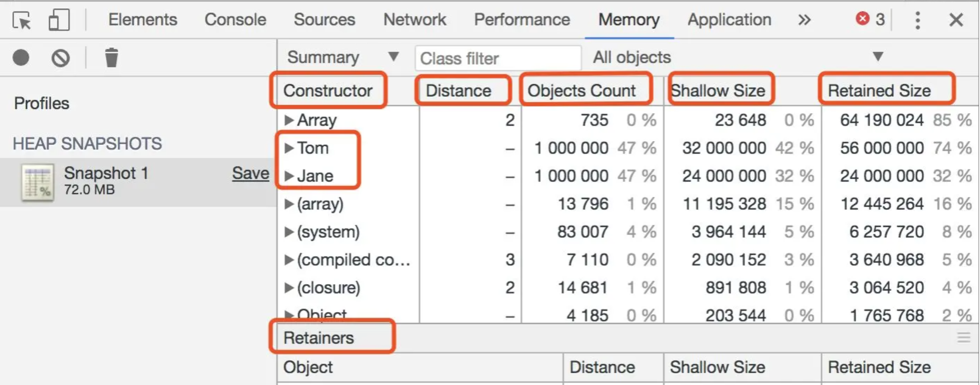Sort by the Shallow Size column header
Screen dimensions: 980x385
pyautogui.click(x=718, y=91)
